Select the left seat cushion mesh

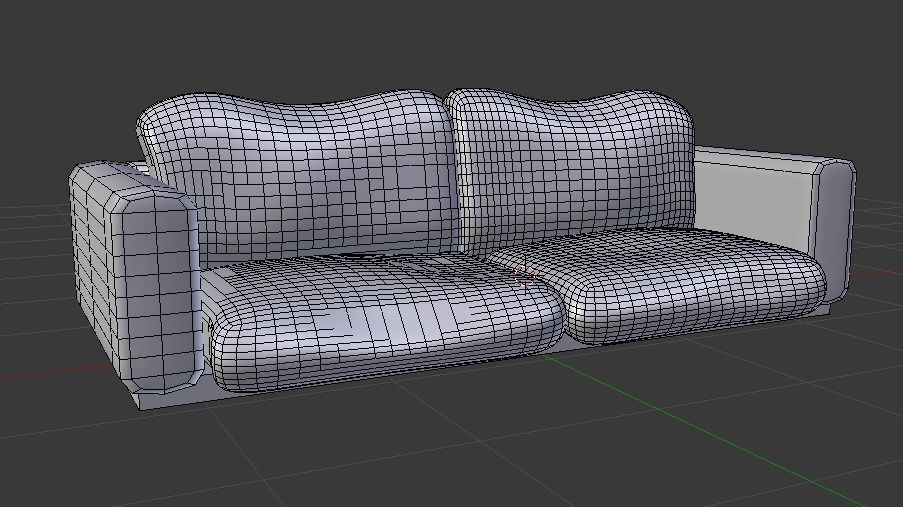click(x=386, y=323)
